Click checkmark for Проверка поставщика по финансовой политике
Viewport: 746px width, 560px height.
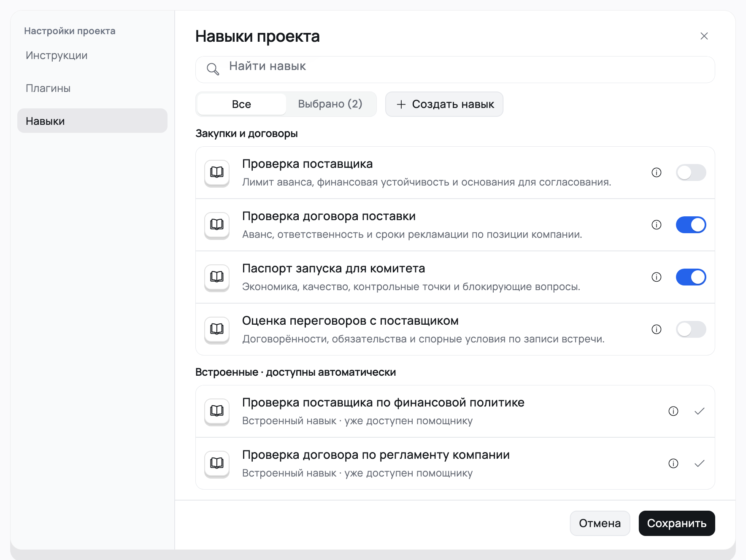click(x=700, y=411)
